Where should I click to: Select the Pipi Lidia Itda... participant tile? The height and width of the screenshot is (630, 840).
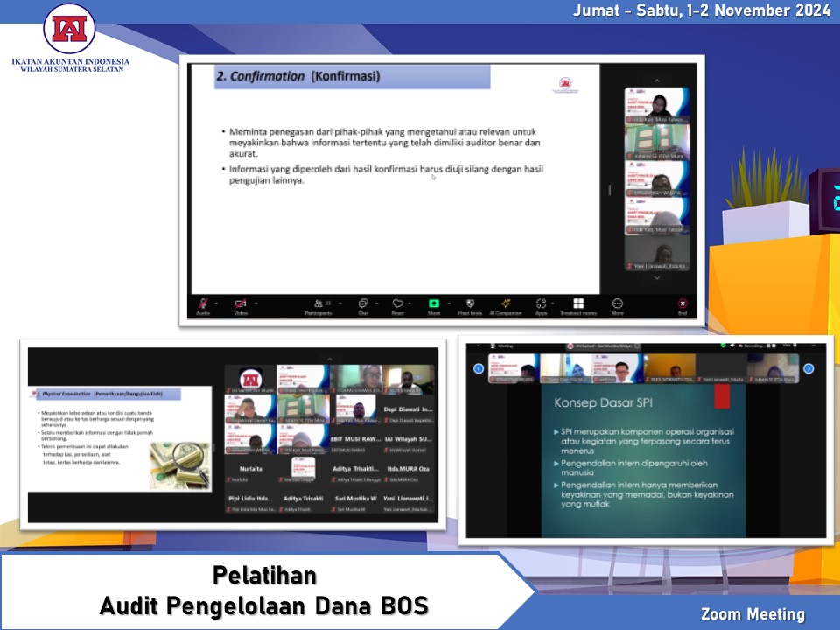tap(250, 500)
